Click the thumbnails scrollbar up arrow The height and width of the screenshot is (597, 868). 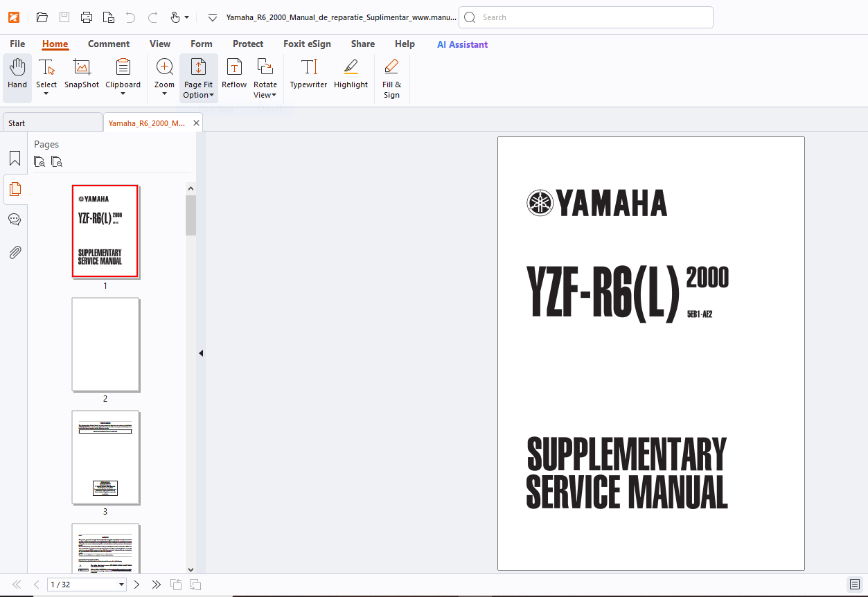191,188
